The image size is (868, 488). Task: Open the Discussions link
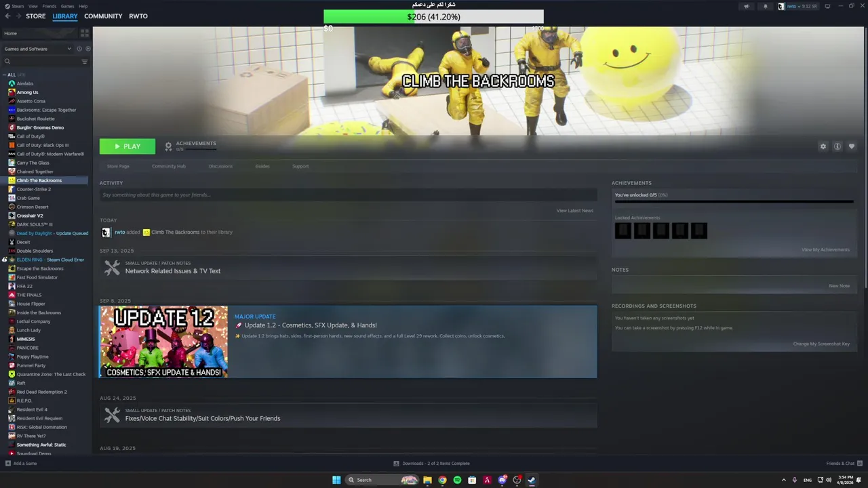[220, 166]
